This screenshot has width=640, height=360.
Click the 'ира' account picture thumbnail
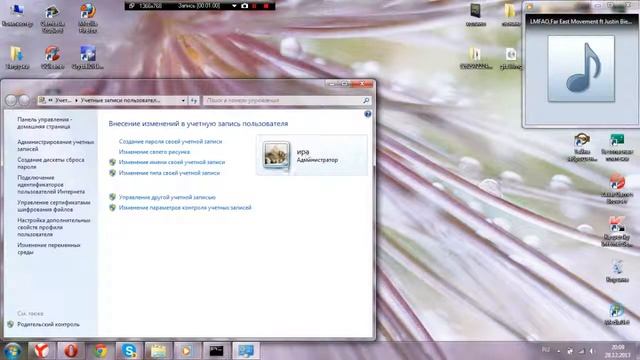click(276, 155)
